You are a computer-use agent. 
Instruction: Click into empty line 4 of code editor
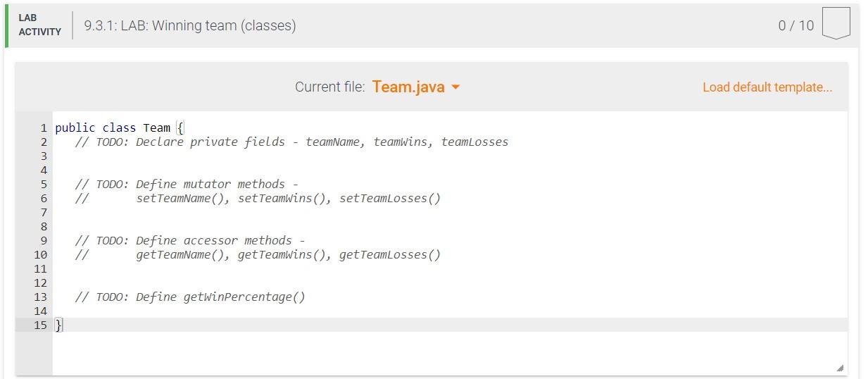coord(450,170)
